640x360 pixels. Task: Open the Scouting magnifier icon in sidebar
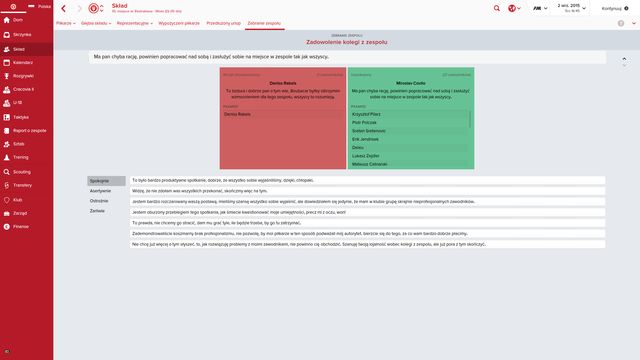click(7, 172)
